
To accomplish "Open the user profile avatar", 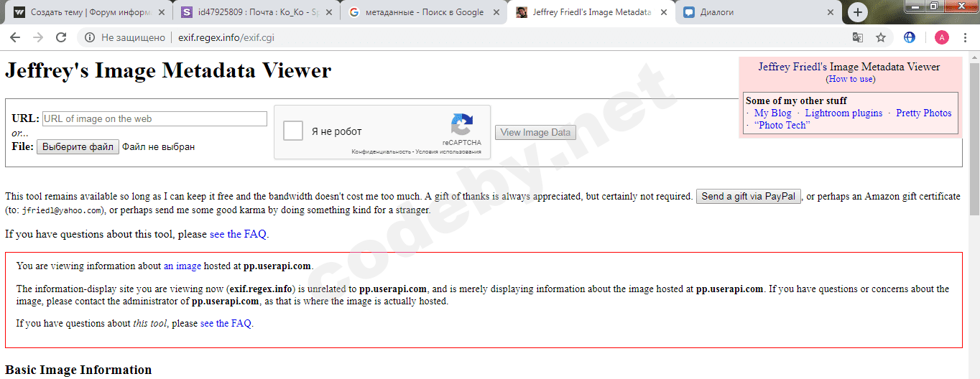I will tap(941, 37).
